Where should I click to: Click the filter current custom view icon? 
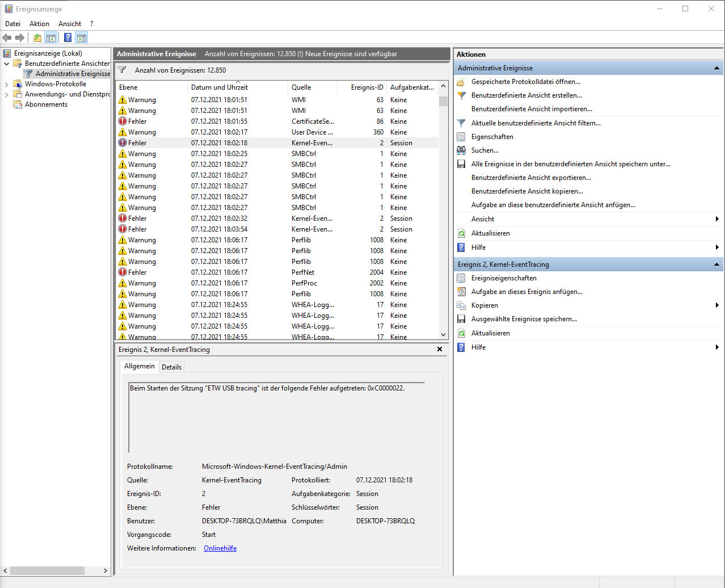click(461, 123)
